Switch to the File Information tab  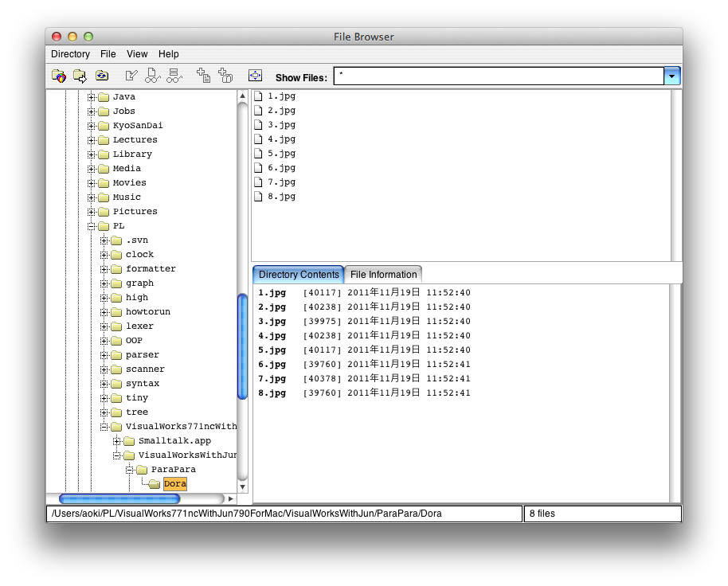[383, 275]
